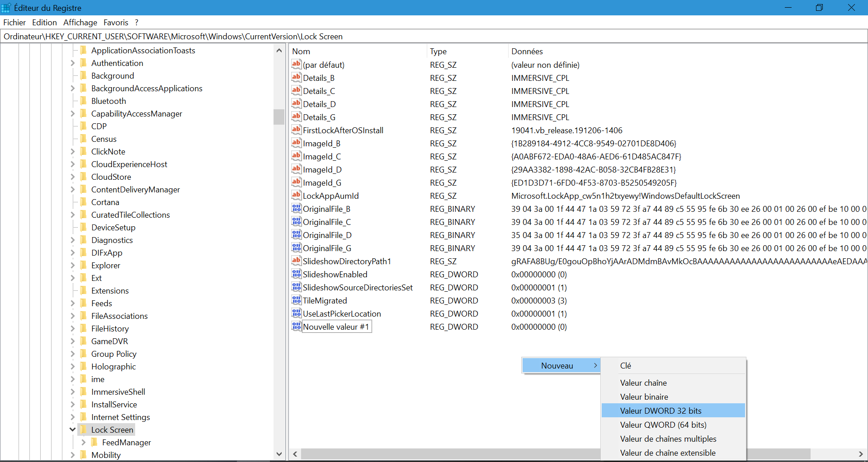The image size is (868, 462).
Task: Click the Lock Screen folder icon
Action: point(83,430)
